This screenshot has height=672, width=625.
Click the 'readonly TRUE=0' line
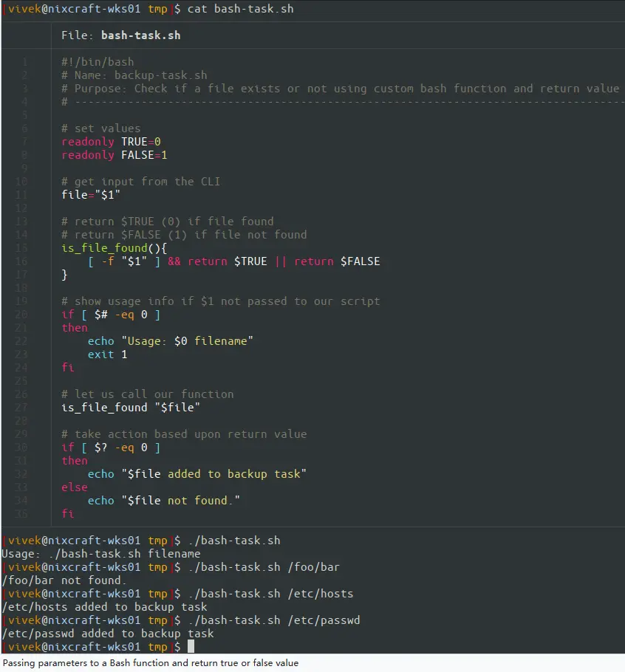111,142
